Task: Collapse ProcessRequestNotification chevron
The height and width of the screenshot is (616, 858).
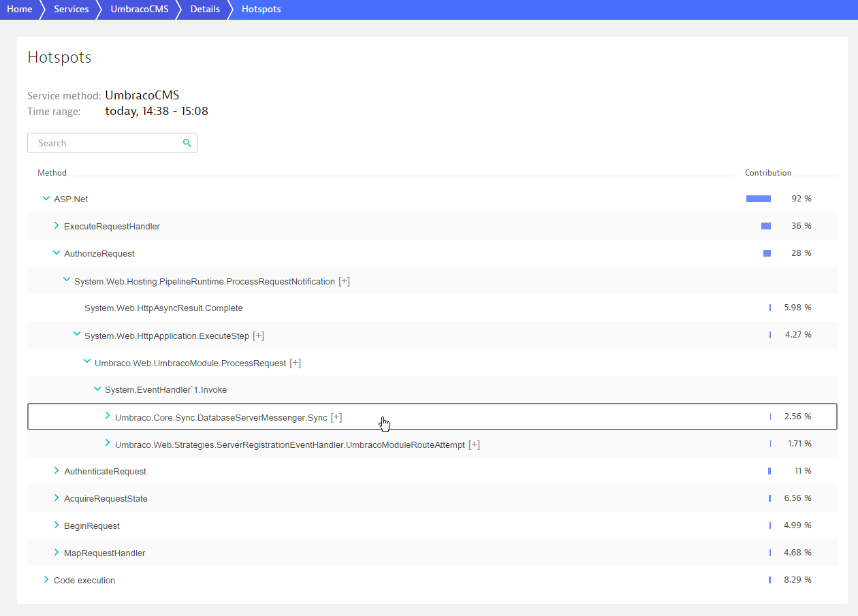Action: (67, 280)
